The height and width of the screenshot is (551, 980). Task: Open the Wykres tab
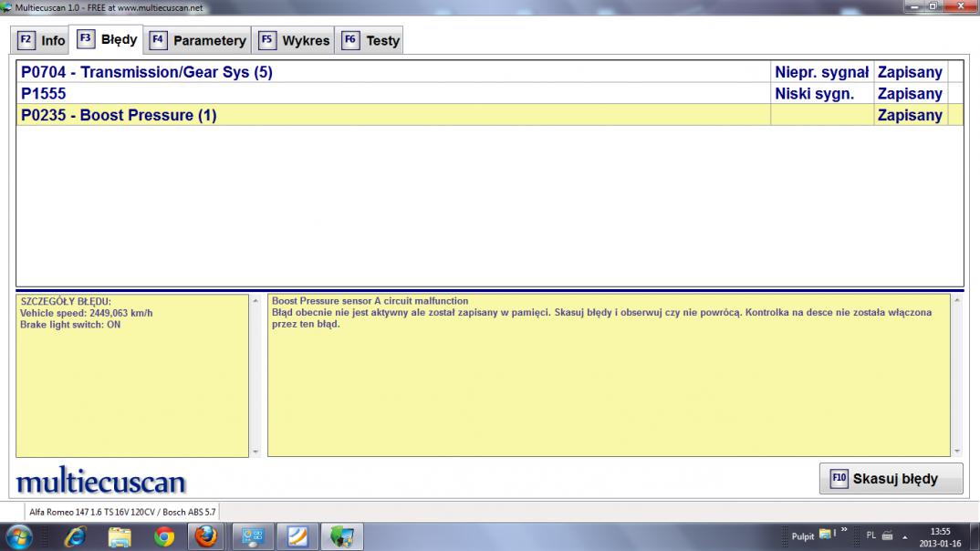[x=294, y=41]
